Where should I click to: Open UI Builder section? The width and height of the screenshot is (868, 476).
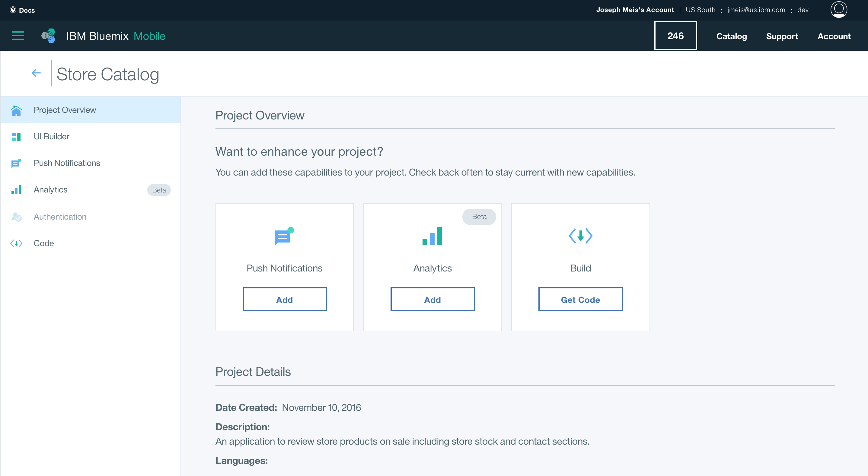click(51, 136)
